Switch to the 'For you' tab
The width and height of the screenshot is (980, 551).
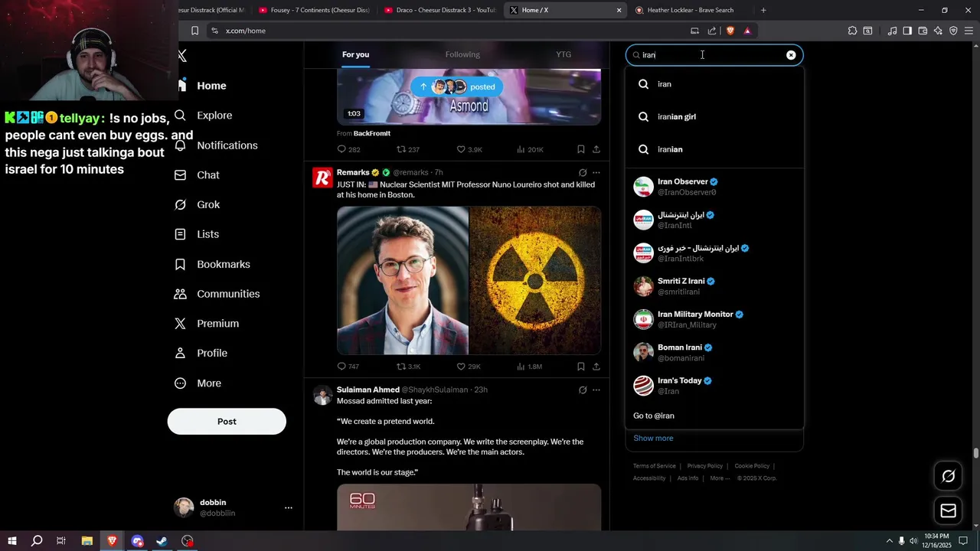coord(355,54)
